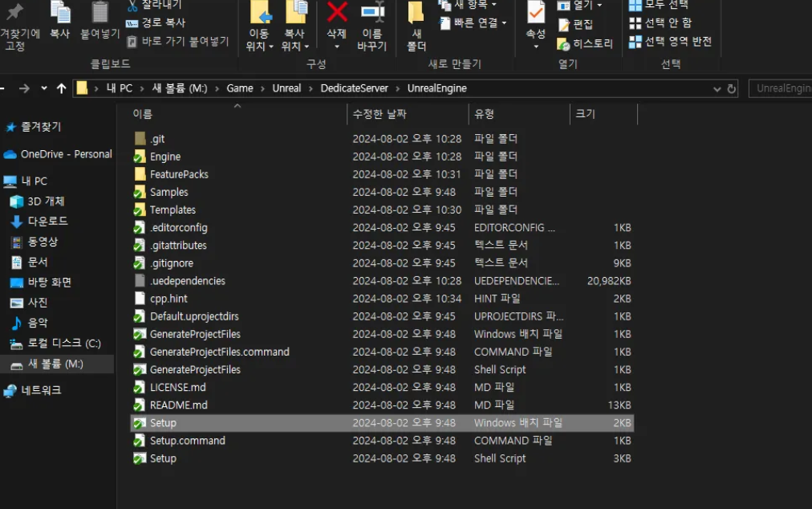Image resolution: width=812 pixels, height=509 pixels.
Task: Select 네트워크 (Network) in the sidebar
Action: 41,390
